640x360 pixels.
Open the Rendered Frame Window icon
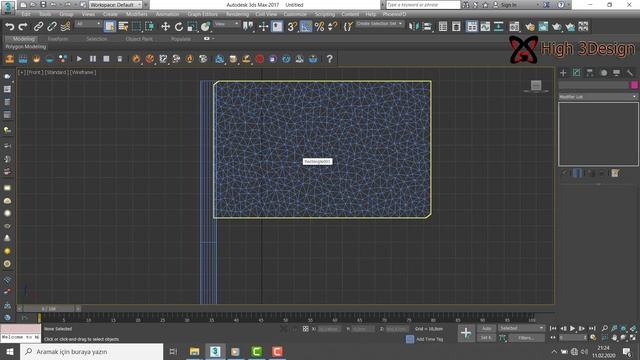[543, 27]
